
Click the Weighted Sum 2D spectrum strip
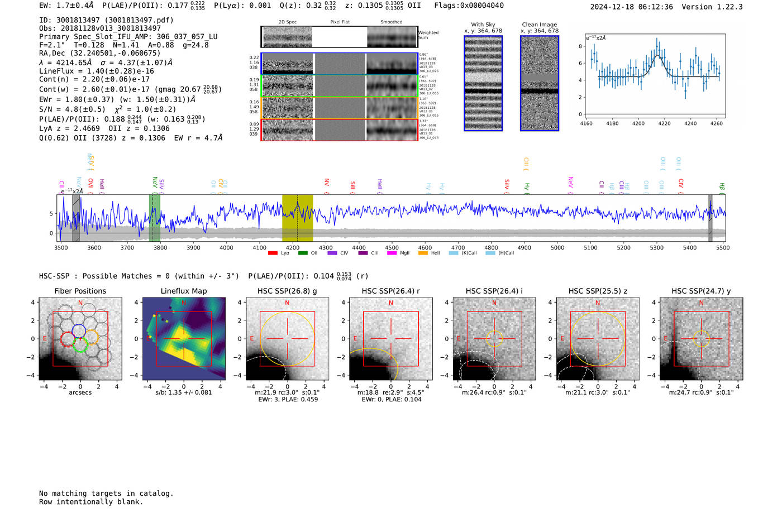point(339,37)
